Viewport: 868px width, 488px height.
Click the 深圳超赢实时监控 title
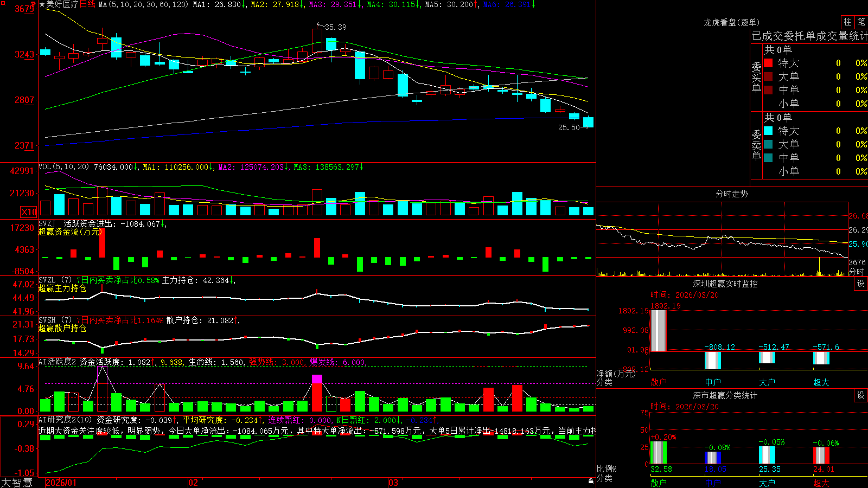tap(725, 284)
